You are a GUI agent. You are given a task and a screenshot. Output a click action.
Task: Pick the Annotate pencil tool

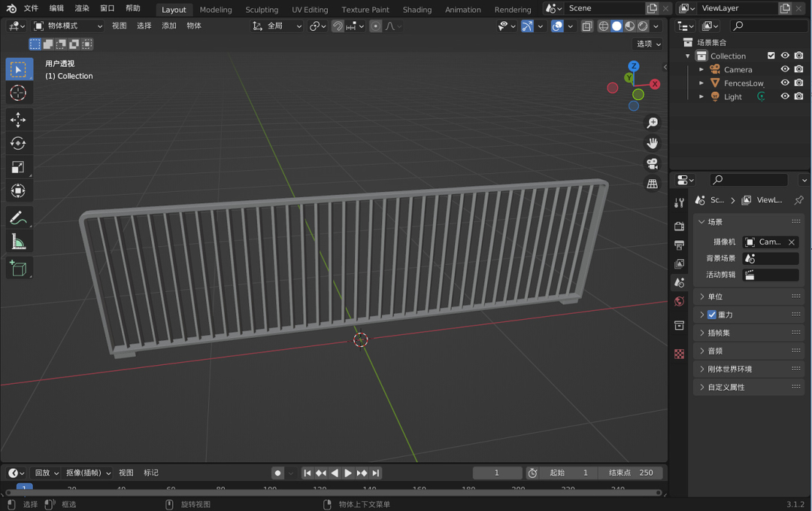pyautogui.click(x=19, y=217)
